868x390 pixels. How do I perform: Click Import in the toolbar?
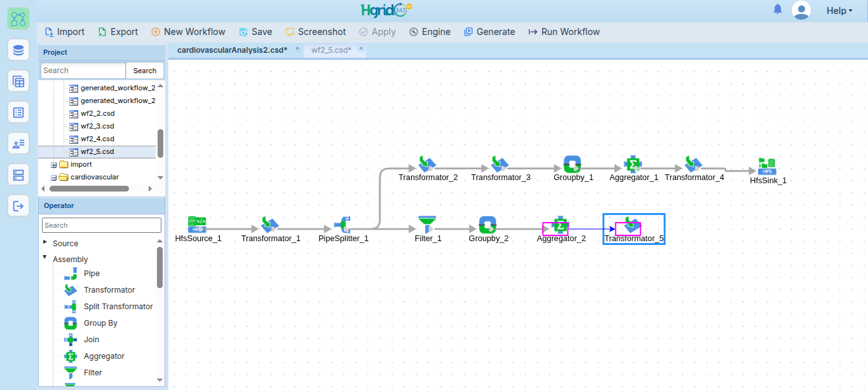pyautogui.click(x=64, y=32)
